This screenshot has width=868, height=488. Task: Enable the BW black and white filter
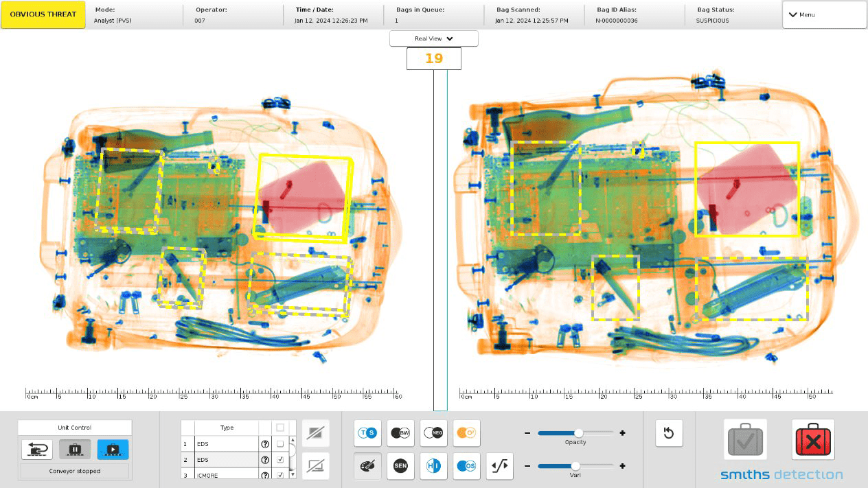pos(400,432)
